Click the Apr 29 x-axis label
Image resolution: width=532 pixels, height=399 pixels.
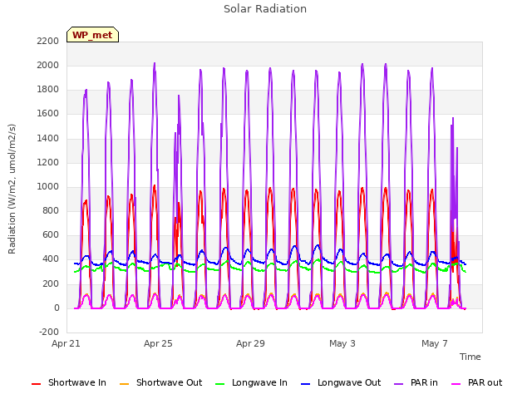250,343
